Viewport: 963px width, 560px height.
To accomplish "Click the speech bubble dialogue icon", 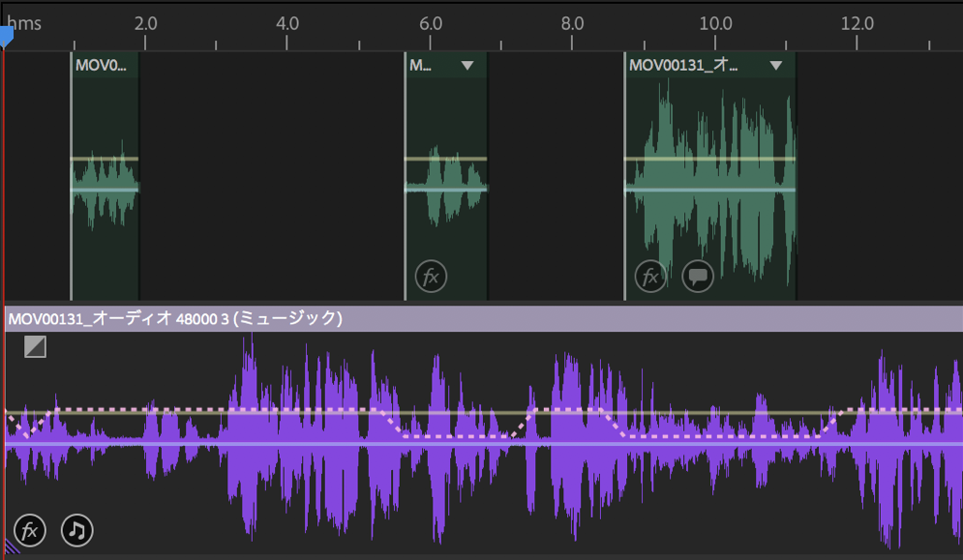I will tap(697, 278).
